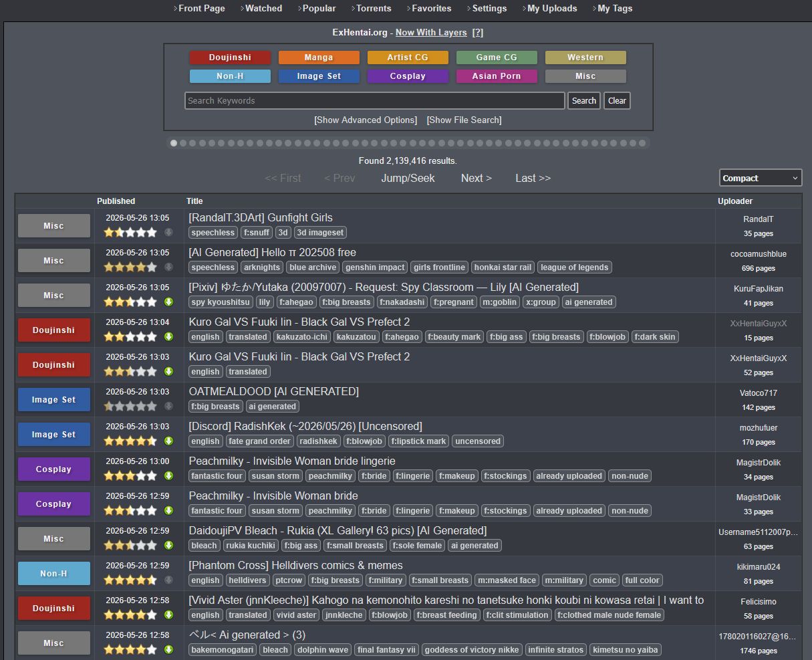Select the first highlighted page dot
The image size is (812, 660).
click(174, 143)
